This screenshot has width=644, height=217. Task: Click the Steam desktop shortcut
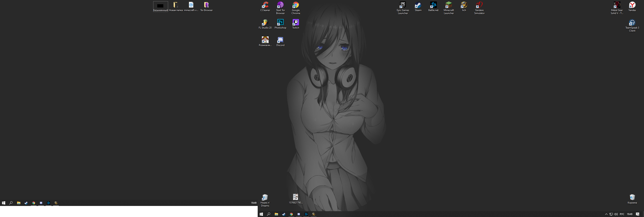(x=418, y=7)
